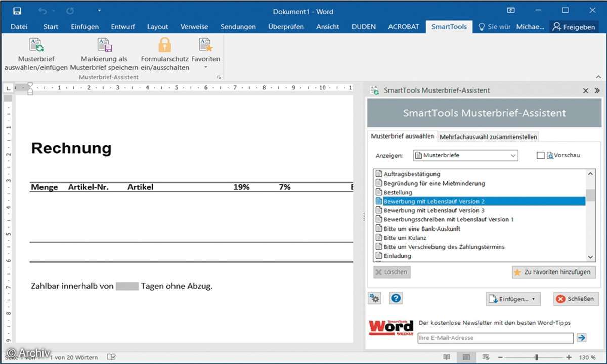Select 'Bewerbung mit Lebenslauf Version 2'
This screenshot has width=607, height=364.
click(480, 201)
